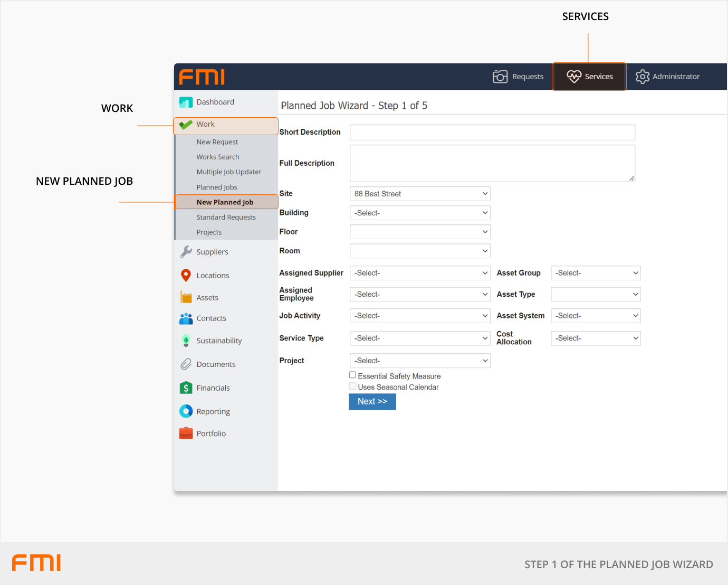This screenshot has height=585, width=728.
Task: Expand the Assigned Supplier dropdown
Action: (x=420, y=273)
